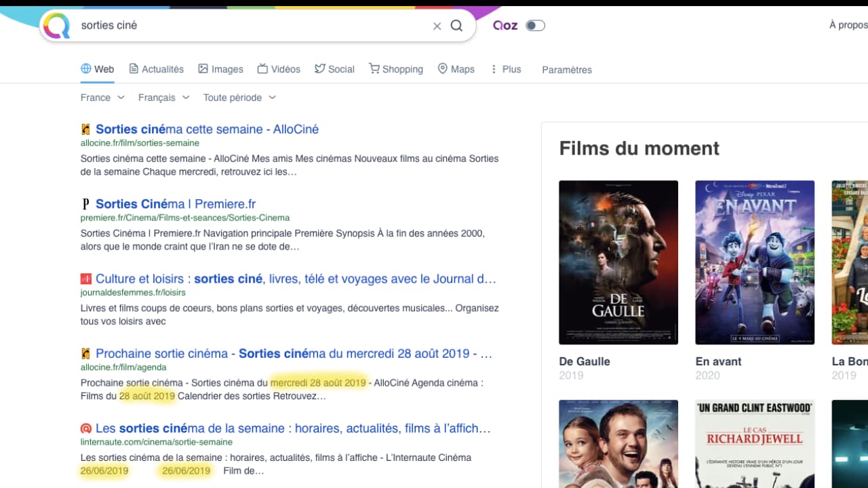Image resolution: width=868 pixels, height=488 pixels.
Task: Switch to the Shopping tab
Action: [x=395, y=69]
